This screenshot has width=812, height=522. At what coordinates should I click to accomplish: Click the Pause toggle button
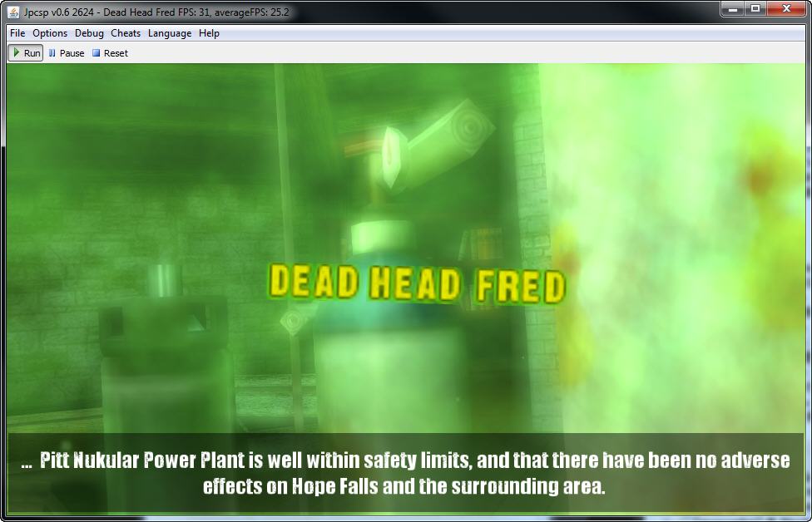click(x=67, y=52)
